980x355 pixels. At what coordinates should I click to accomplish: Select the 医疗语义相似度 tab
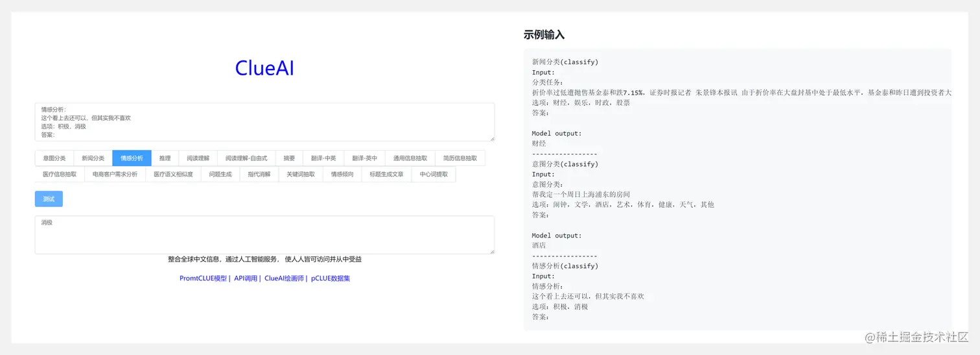click(x=173, y=175)
